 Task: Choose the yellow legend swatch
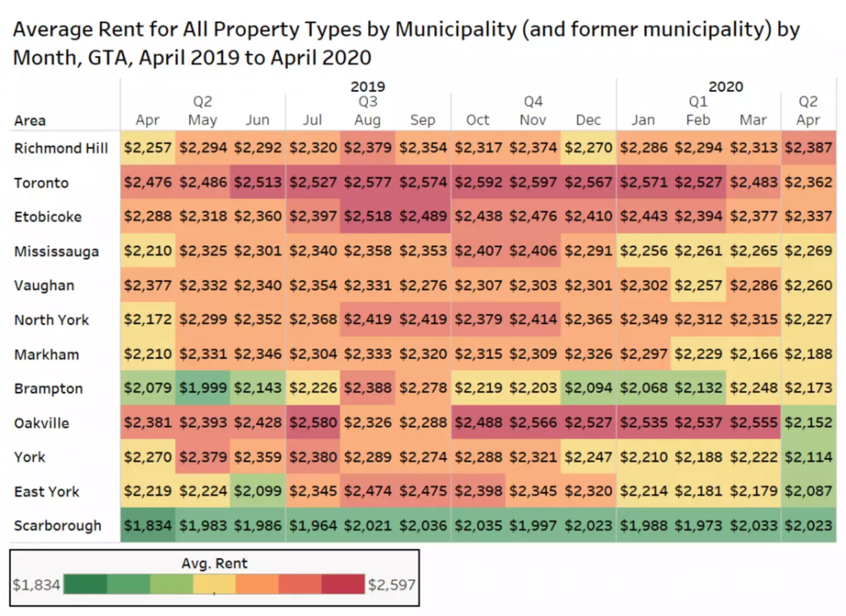click(214, 584)
